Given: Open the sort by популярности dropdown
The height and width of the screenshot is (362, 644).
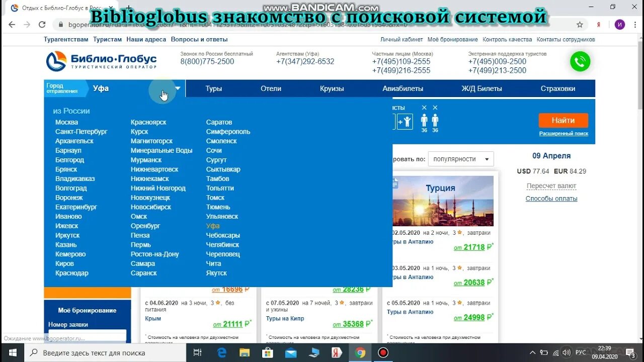Looking at the screenshot, I should pos(461,159).
